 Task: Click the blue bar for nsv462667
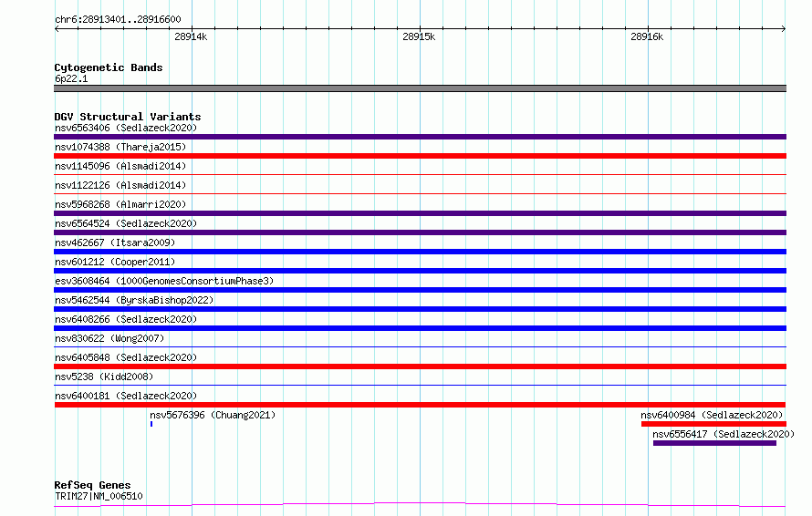420,252
